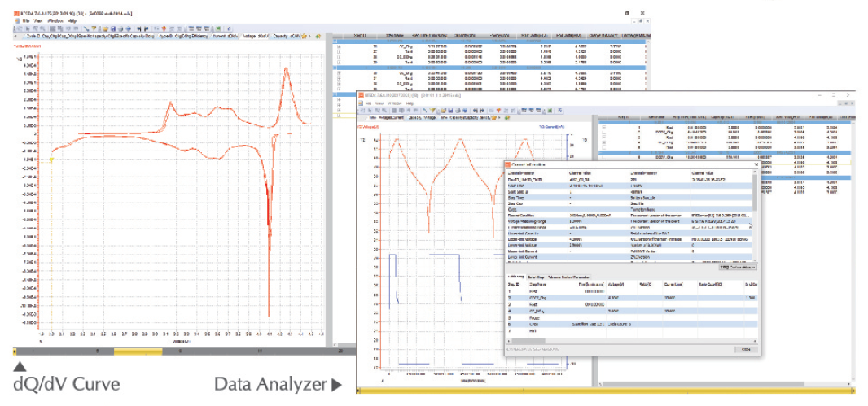868x406 pixels.
Task: Switch to the Voltage dQ/dV tab
Action: coord(255,37)
